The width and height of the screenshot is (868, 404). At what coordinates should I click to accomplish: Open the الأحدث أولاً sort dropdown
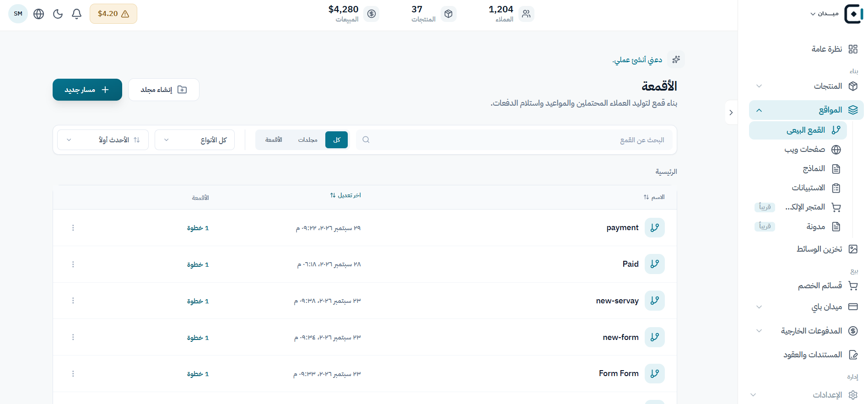(x=103, y=140)
